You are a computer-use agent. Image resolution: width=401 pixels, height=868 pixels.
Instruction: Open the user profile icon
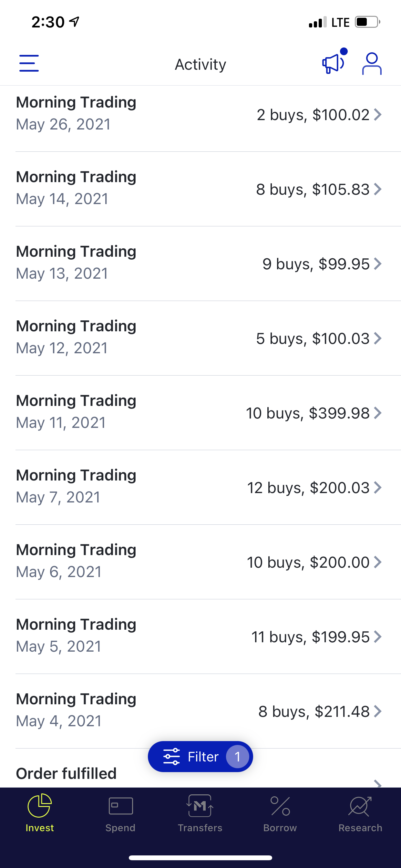(372, 63)
